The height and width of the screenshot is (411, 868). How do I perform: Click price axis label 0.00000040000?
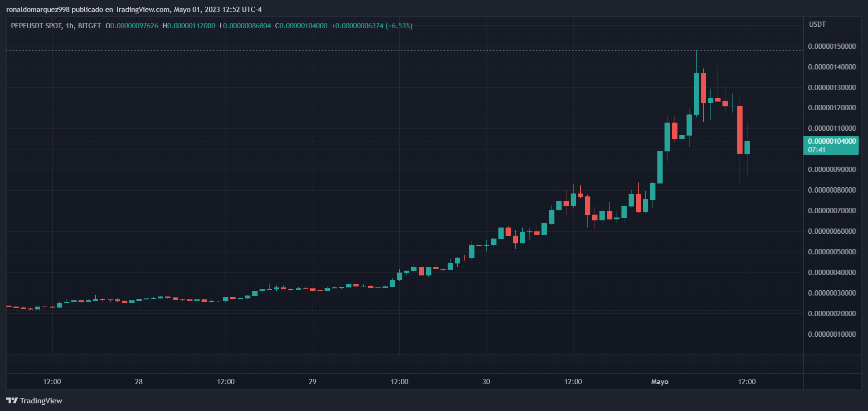click(832, 273)
